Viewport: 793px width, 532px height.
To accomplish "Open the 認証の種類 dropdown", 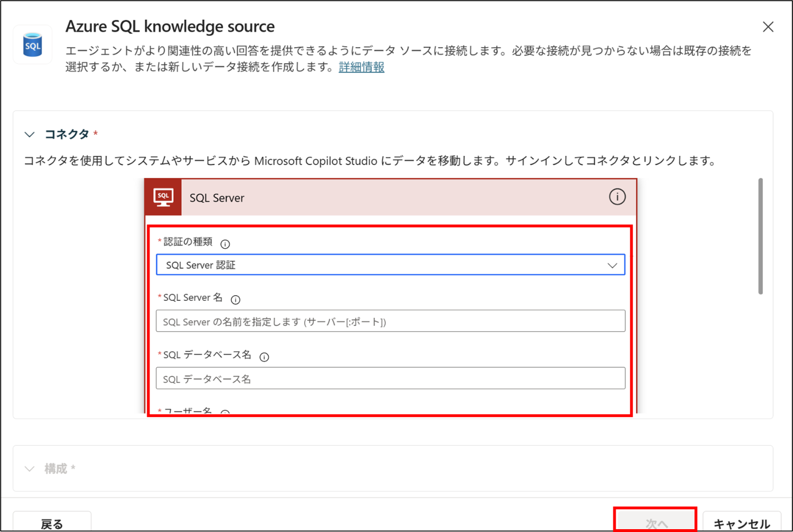I will pyautogui.click(x=390, y=265).
